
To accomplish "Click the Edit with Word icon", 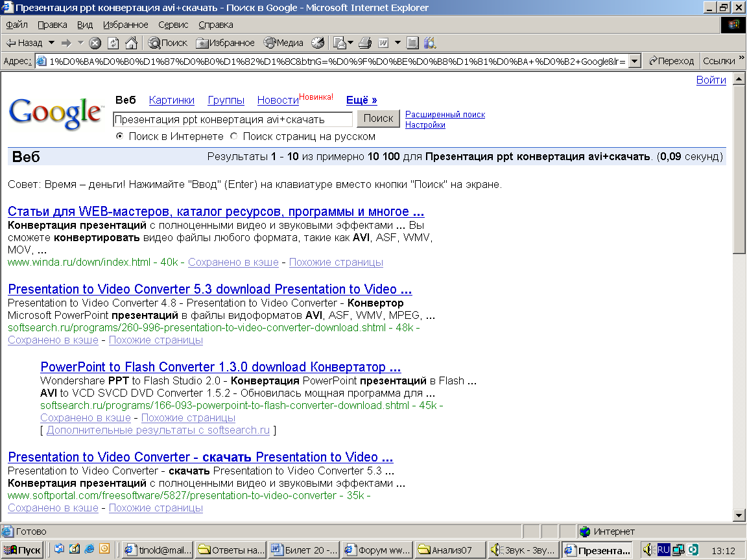I will 383,43.
